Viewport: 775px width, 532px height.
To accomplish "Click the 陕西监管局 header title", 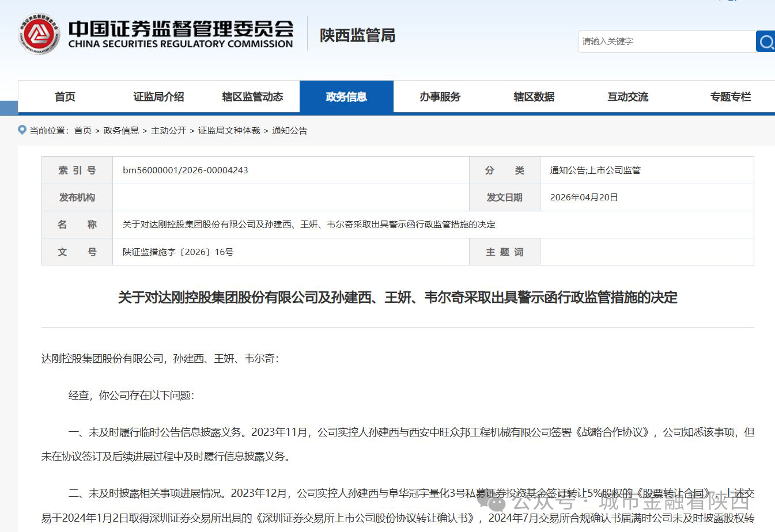I will click(358, 35).
